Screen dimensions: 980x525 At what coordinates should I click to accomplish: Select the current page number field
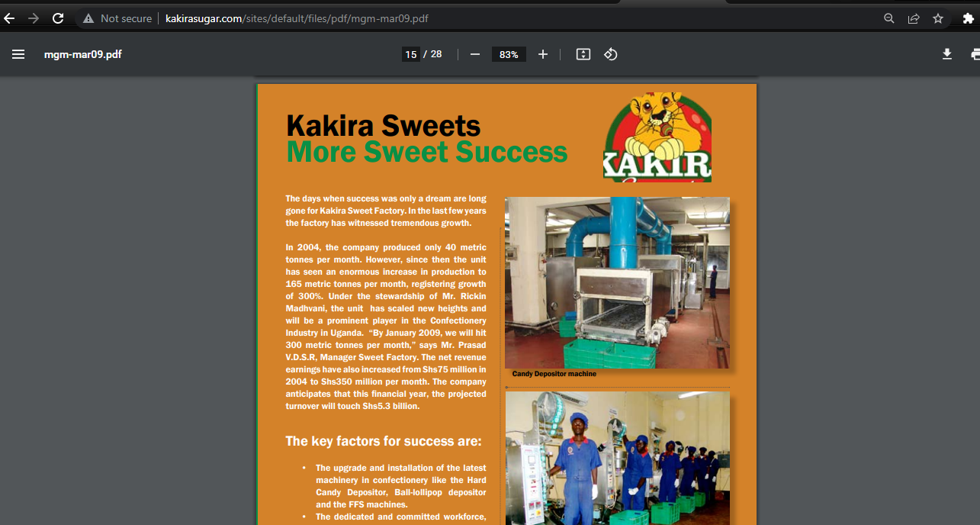point(410,54)
